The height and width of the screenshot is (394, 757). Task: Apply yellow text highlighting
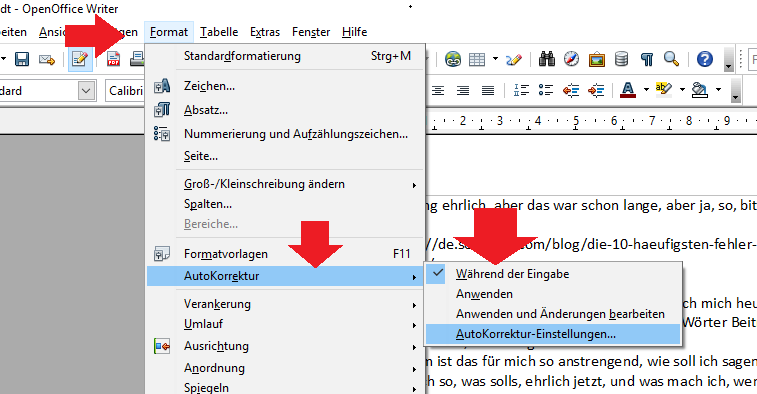(x=663, y=89)
